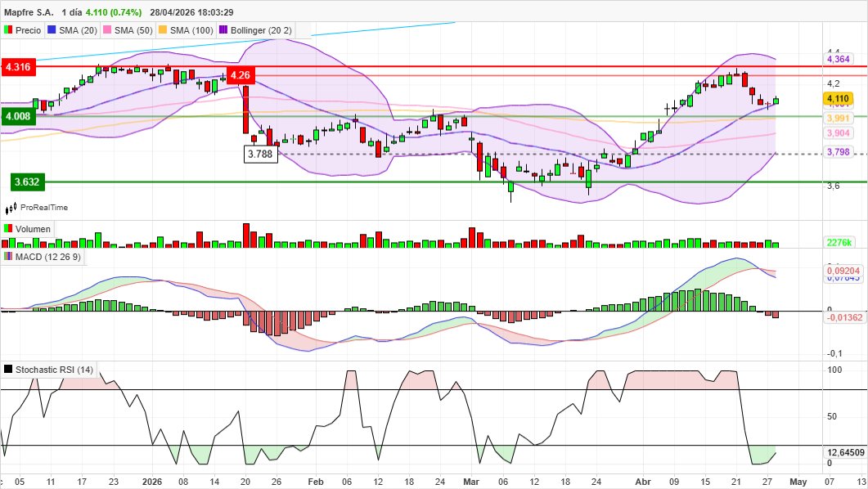Click the 3.632 green support label
This screenshot has width=868, height=489.
click(x=27, y=182)
